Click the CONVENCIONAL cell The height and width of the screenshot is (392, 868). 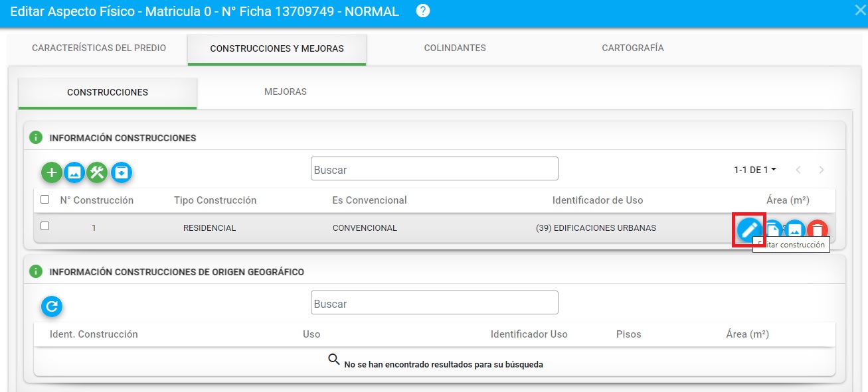(365, 228)
